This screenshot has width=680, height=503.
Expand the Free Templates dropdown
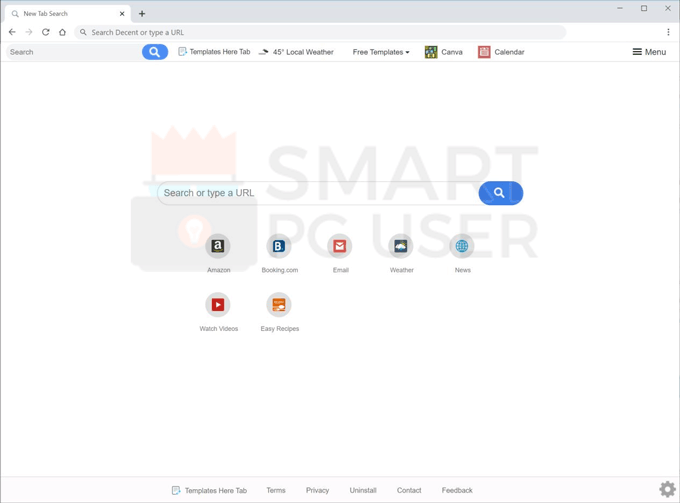tap(380, 52)
